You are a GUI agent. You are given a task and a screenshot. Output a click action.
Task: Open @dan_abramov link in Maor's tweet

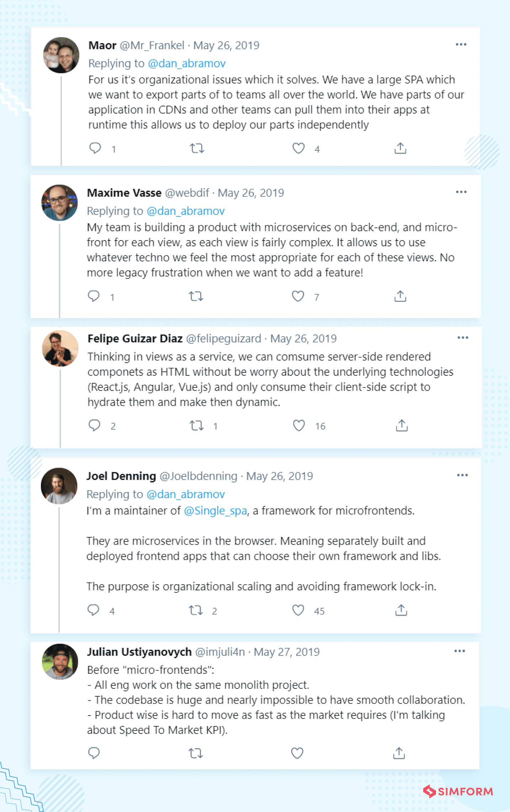(187, 63)
